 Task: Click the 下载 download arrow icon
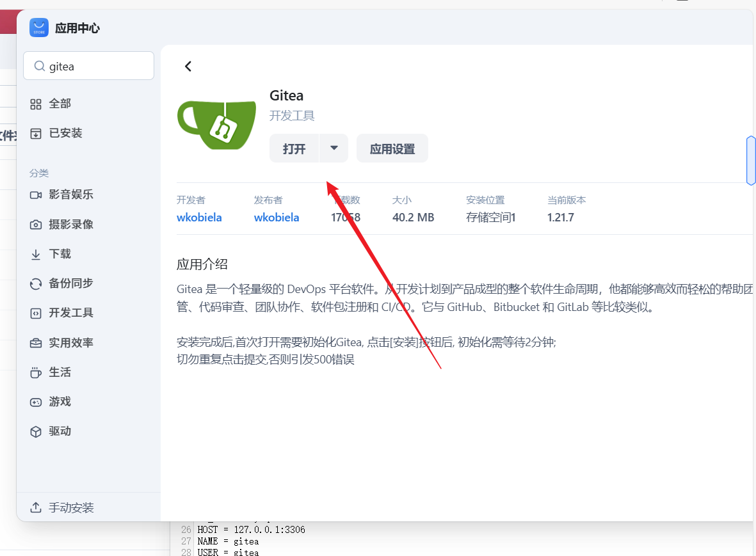(x=36, y=255)
